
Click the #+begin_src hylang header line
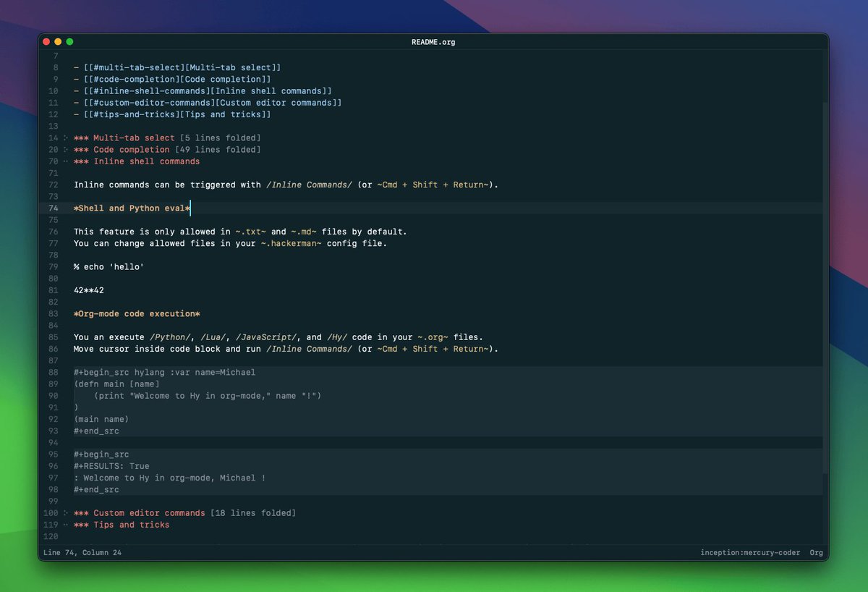[x=164, y=373]
